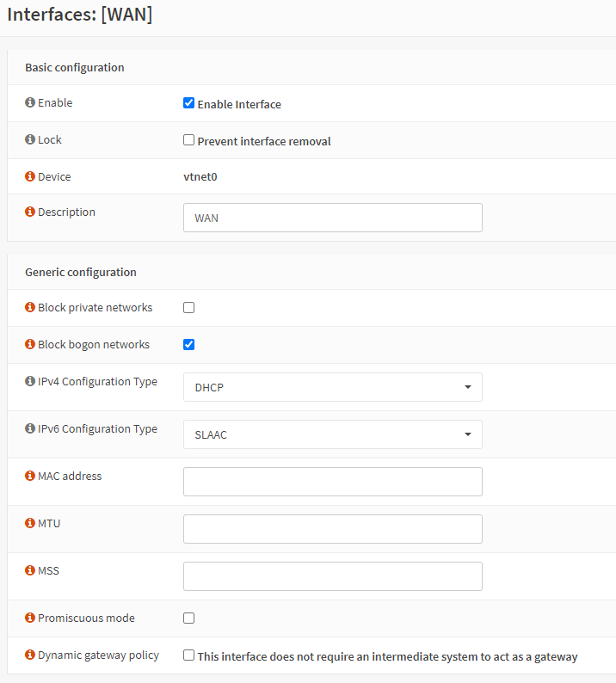Click the help icon next to Lock
Viewport: 616px width, 683px height.
[30, 140]
